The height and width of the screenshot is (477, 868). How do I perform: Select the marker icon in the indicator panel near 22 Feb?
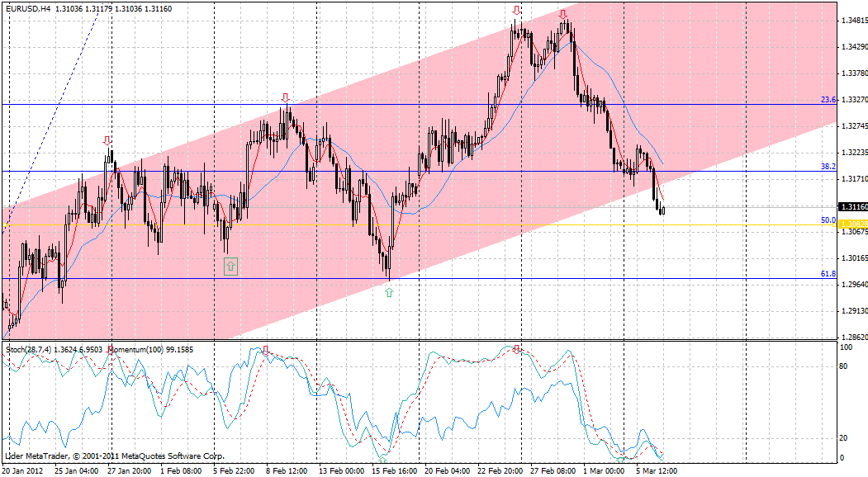[518, 349]
